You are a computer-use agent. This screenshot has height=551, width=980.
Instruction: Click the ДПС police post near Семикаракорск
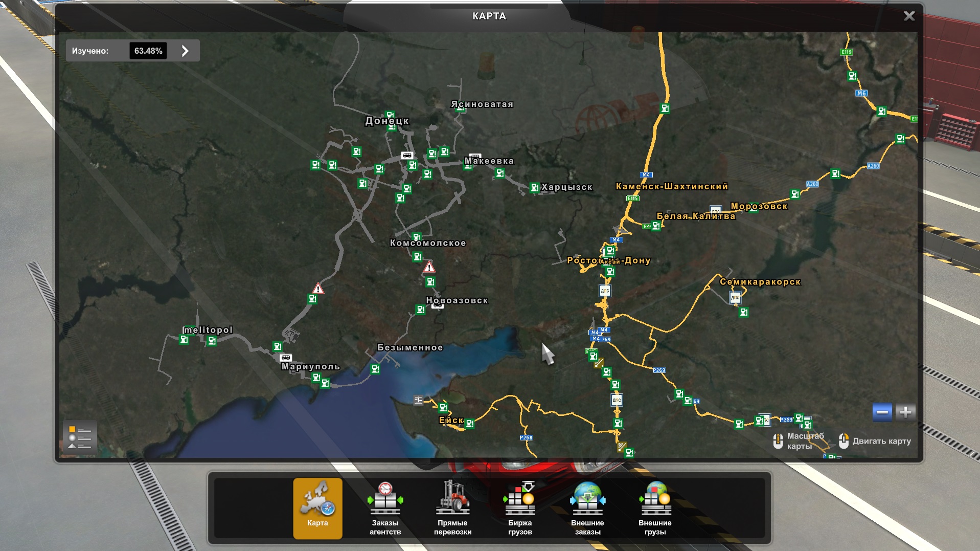(x=735, y=297)
